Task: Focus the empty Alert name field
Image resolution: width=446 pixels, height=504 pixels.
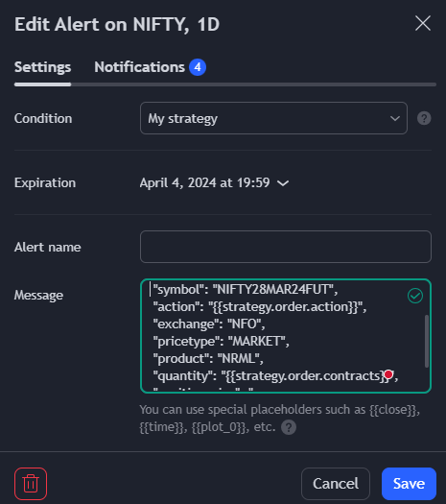Action: tap(286, 247)
